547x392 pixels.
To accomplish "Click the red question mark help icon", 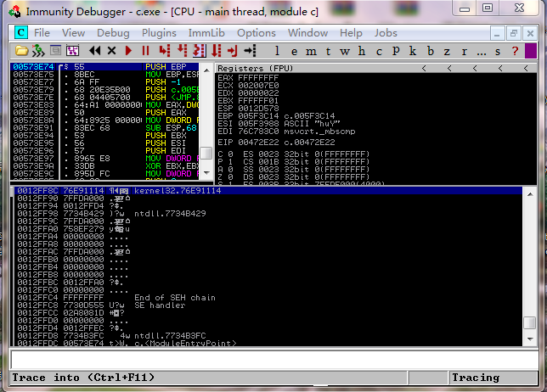I will 515,51.
